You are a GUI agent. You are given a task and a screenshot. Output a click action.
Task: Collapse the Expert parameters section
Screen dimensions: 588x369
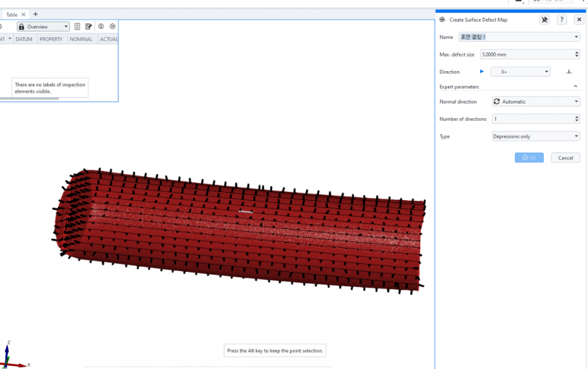576,87
